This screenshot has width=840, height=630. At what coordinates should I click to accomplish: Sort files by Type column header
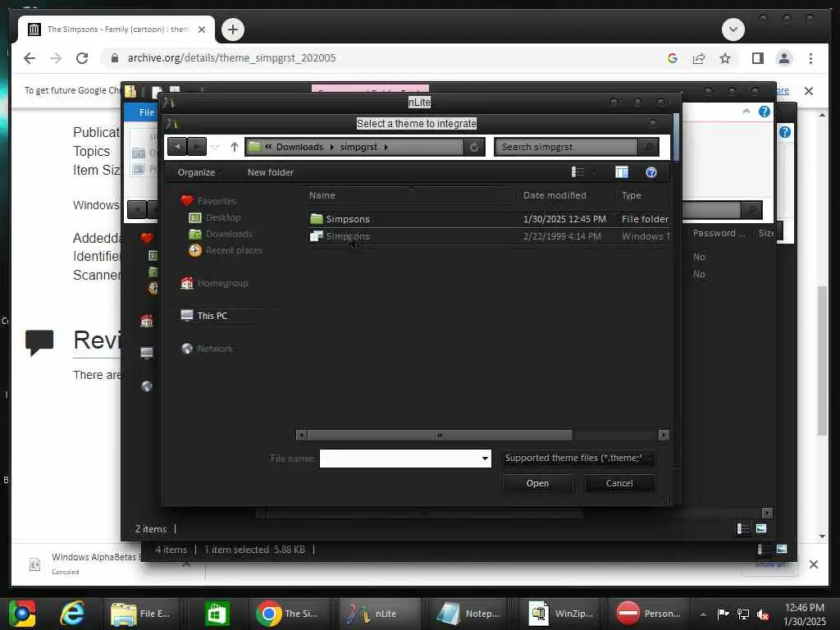coord(631,195)
